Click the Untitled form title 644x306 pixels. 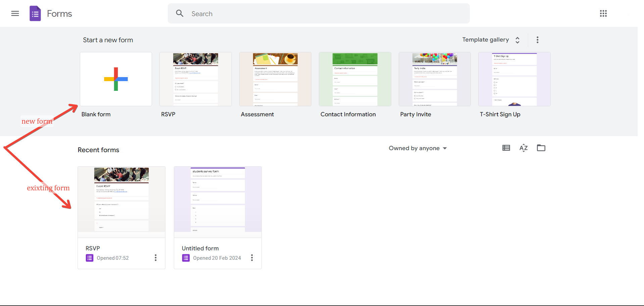coord(200,248)
